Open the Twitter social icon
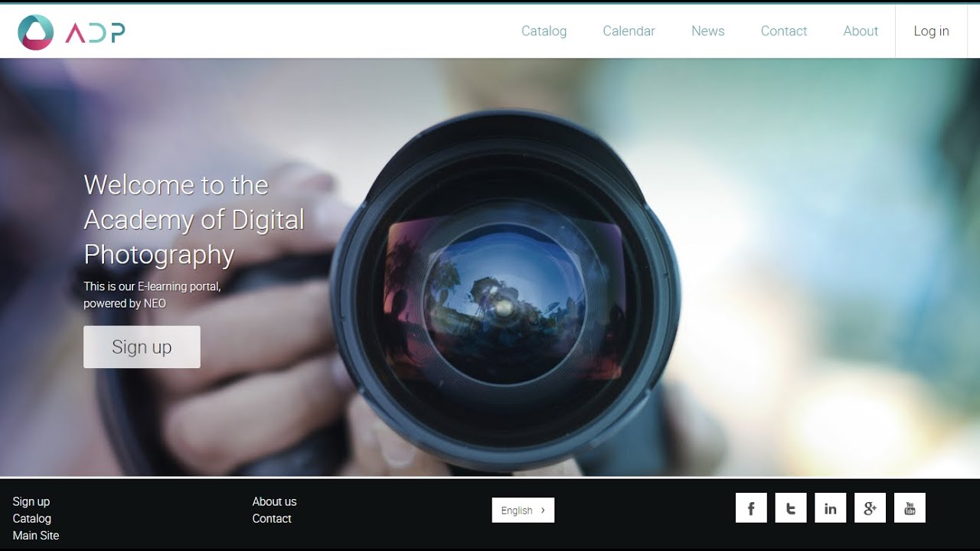The height and width of the screenshot is (551, 980). (791, 508)
